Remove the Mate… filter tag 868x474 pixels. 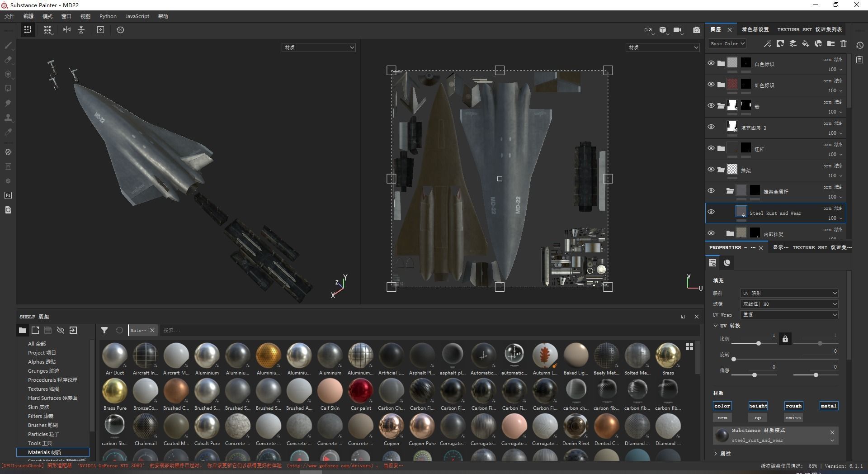(152, 330)
